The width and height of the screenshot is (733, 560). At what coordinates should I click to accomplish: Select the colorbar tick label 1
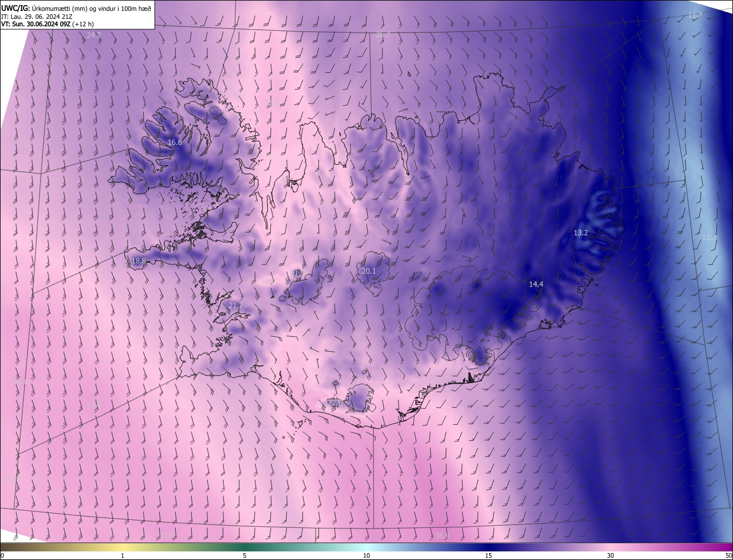tap(123, 556)
